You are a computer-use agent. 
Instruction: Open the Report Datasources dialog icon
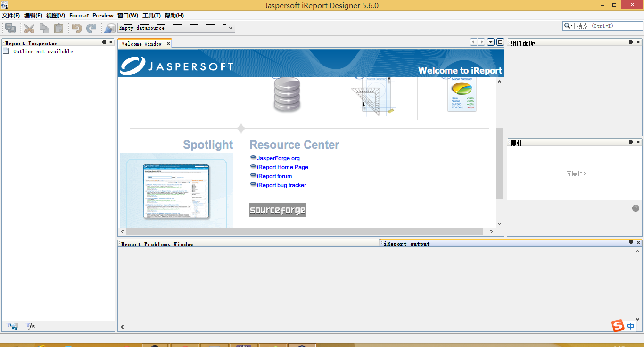pyautogui.click(x=109, y=28)
